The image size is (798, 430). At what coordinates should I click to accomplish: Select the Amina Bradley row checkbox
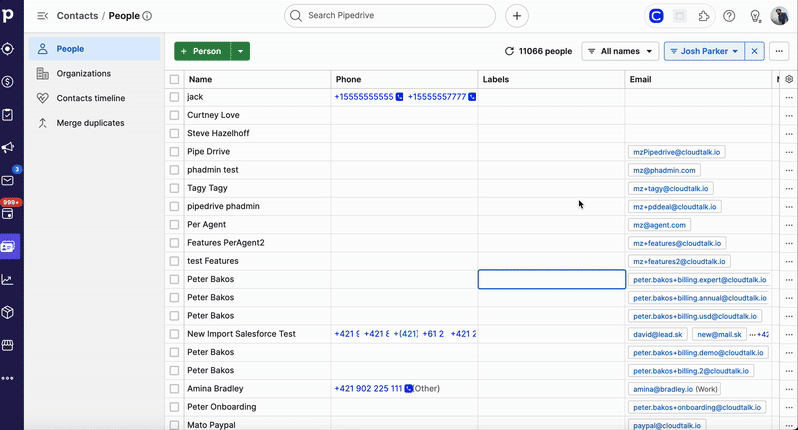point(174,388)
